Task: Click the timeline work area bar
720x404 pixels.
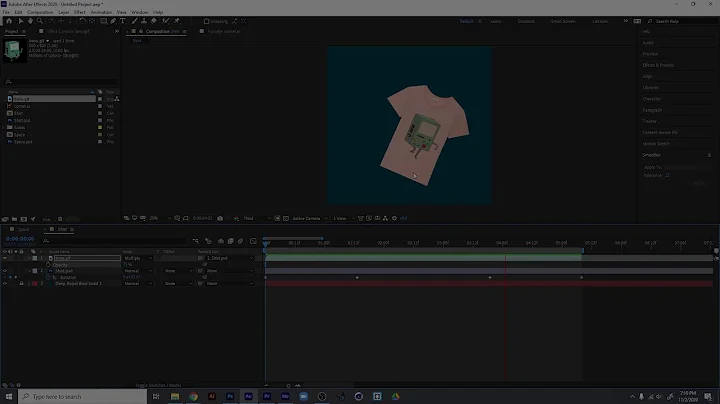Action: (424, 251)
